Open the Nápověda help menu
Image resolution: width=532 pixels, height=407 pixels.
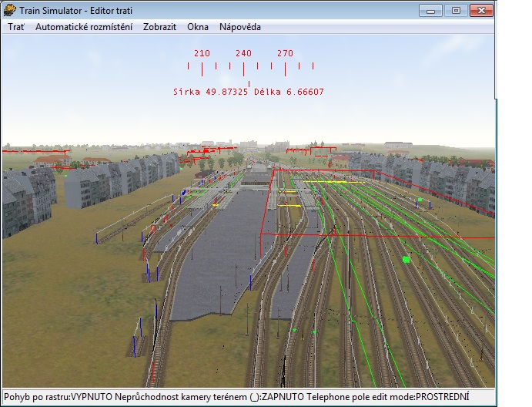click(x=239, y=26)
